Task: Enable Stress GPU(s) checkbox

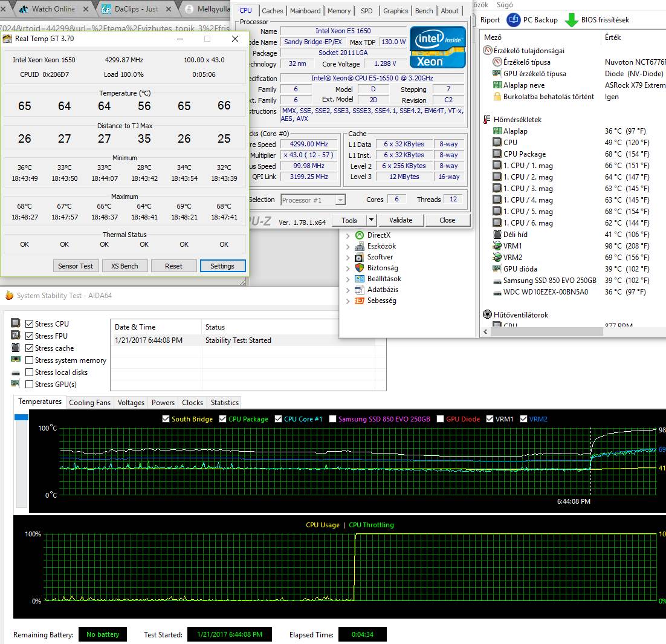Action: [29, 384]
